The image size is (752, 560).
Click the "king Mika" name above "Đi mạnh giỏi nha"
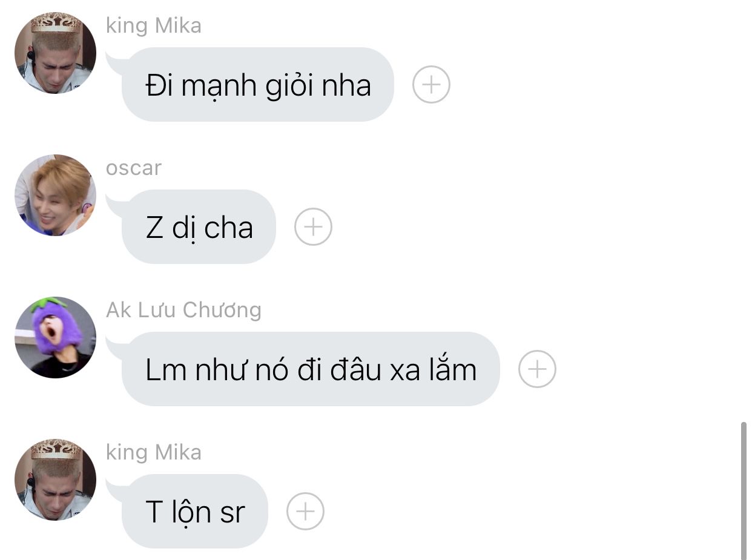(x=154, y=26)
